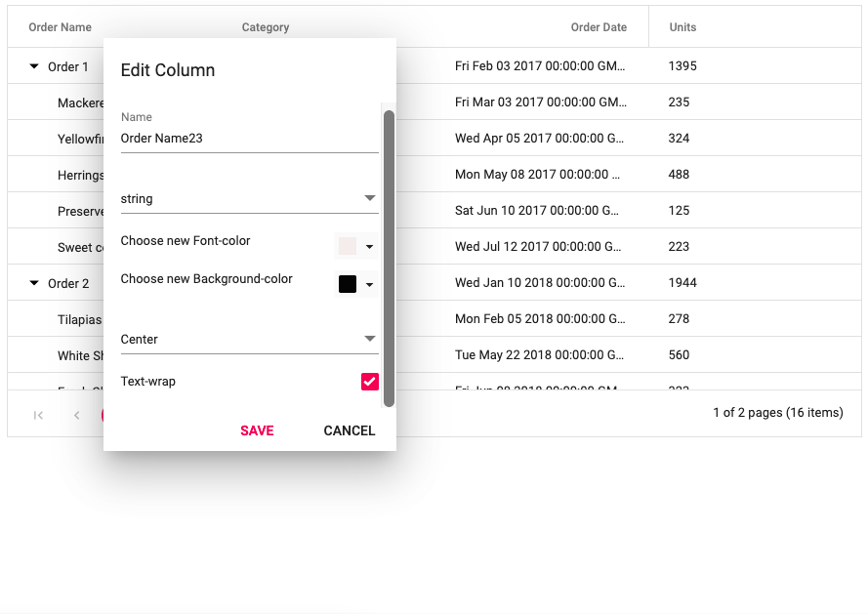Edit the Name field containing Order Name23
Image resolution: width=868 pixels, height=614 pixels.
coord(249,139)
